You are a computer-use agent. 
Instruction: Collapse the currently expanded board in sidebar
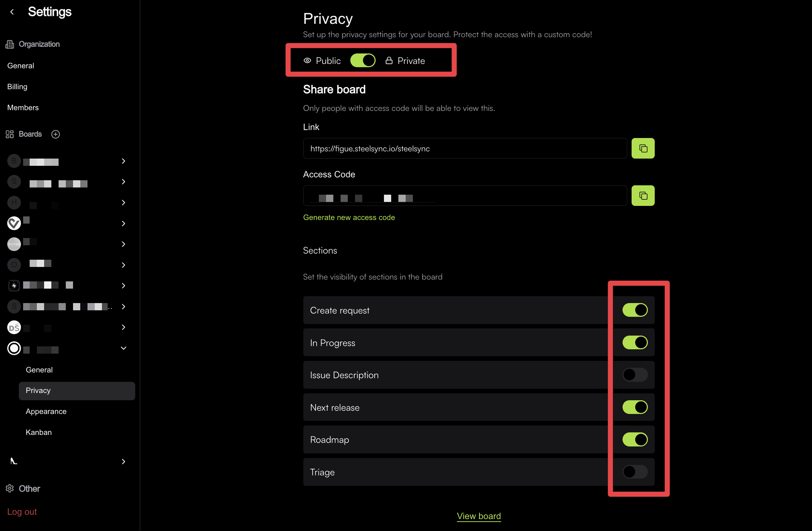coord(123,348)
